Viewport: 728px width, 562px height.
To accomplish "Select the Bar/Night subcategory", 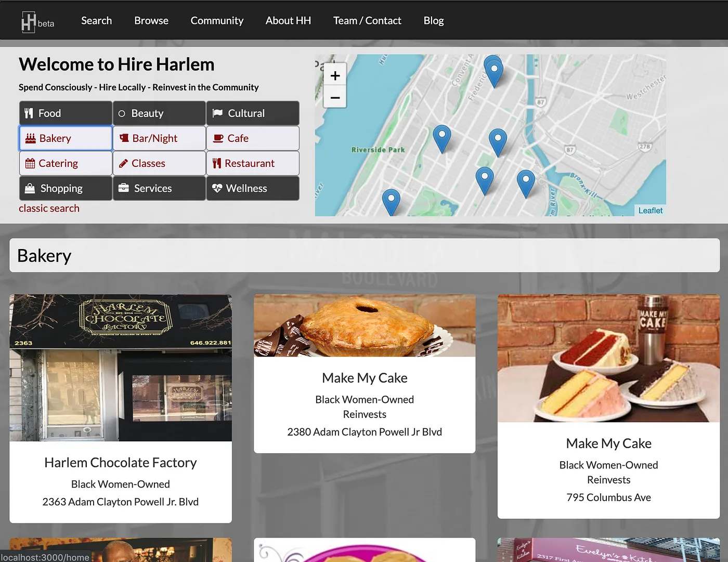I will pyautogui.click(x=159, y=138).
